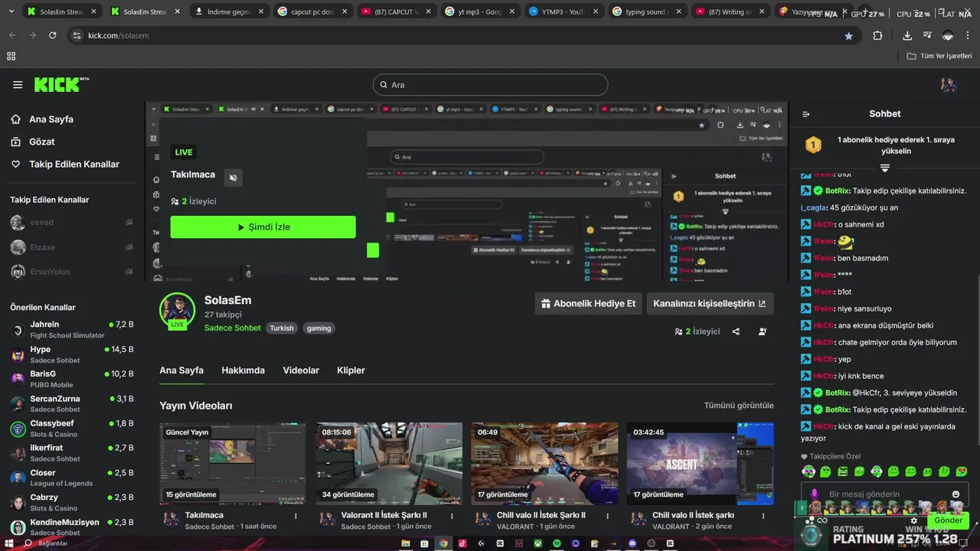Open followed channel Elzaxe
Image resolution: width=980 pixels, height=551 pixels.
(x=72, y=247)
